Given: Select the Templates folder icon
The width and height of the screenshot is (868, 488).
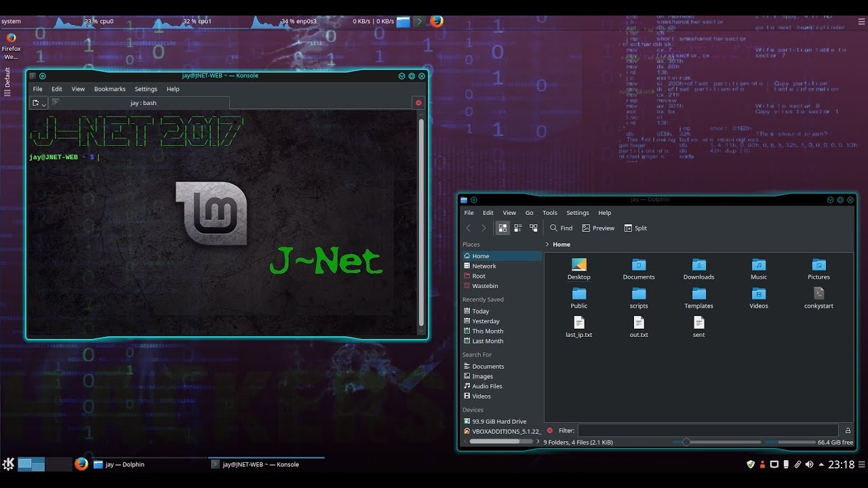Looking at the screenshot, I should [x=699, y=293].
